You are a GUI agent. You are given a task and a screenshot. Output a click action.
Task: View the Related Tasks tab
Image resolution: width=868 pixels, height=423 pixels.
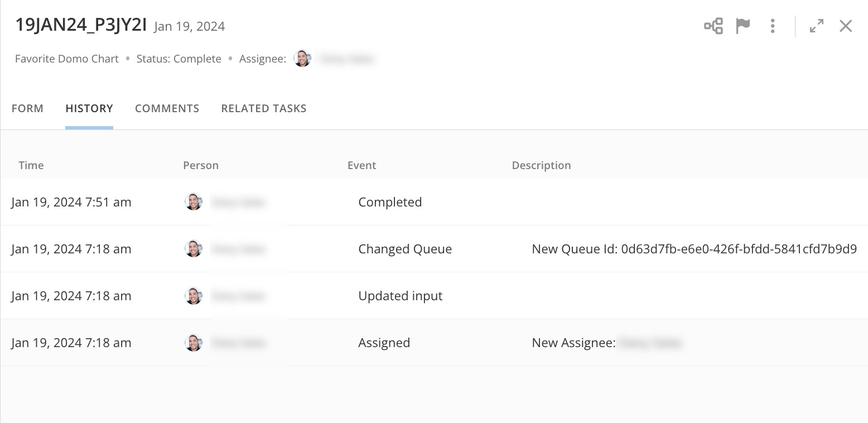click(x=264, y=108)
